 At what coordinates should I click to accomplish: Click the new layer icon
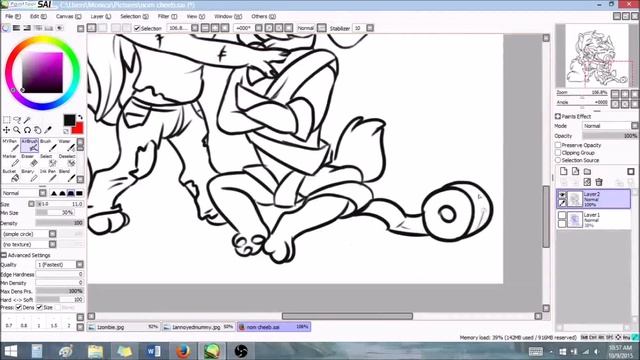click(564, 171)
